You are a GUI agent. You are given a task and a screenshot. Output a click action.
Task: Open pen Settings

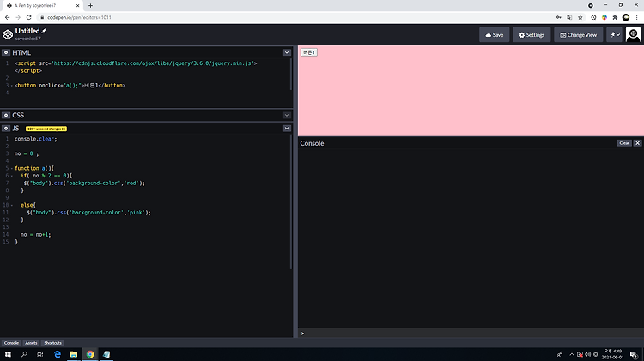tap(532, 35)
